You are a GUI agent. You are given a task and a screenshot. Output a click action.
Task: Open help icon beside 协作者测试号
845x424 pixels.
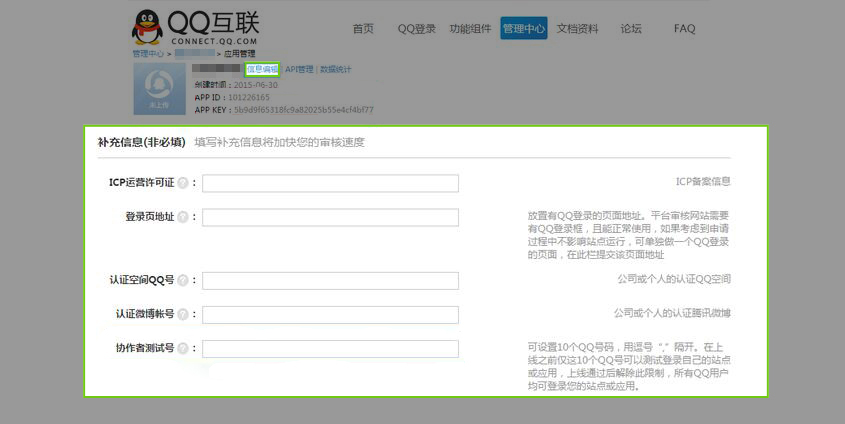183,349
